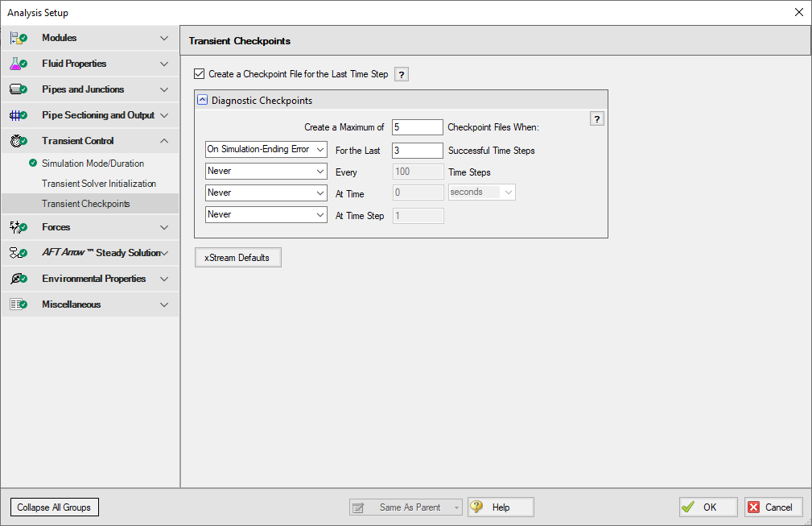Viewport: 812px width, 526px height.
Task: Click the At Time value field
Action: tap(418, 193)
